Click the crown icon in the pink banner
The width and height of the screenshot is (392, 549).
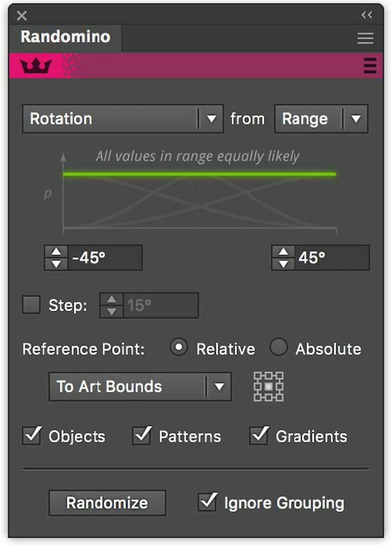coord(37,64)
